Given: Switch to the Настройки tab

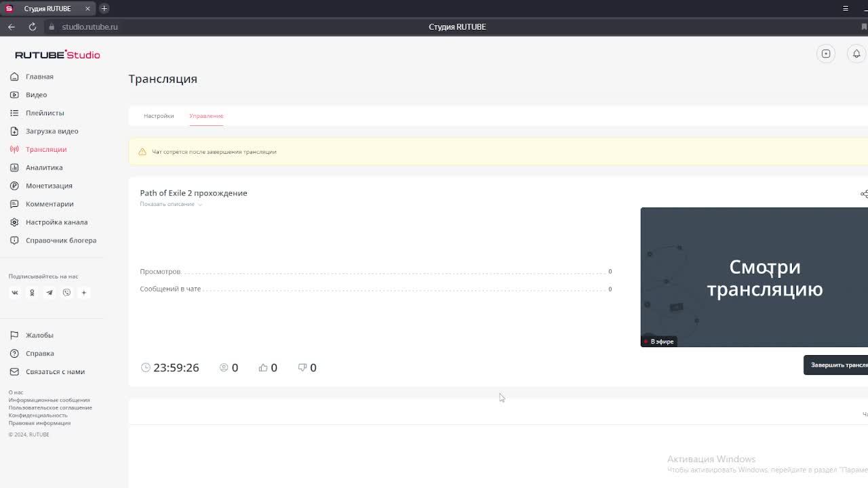Looking at the screenshot, I should (159, 116).
